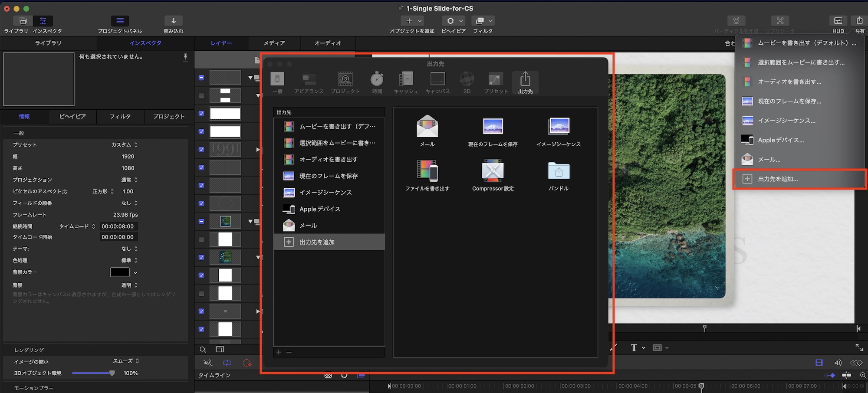Select the ファイルを書き出す destination icon

(x=427, y=170)
